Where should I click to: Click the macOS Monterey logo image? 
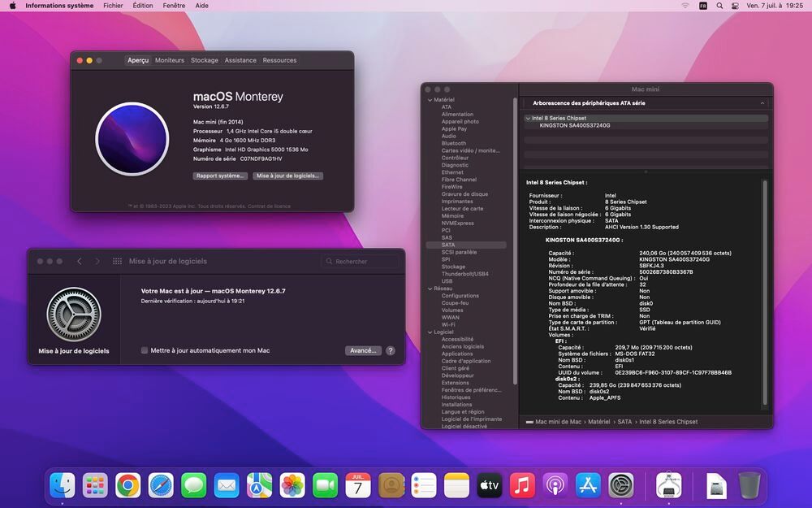[x=132, y=139]
